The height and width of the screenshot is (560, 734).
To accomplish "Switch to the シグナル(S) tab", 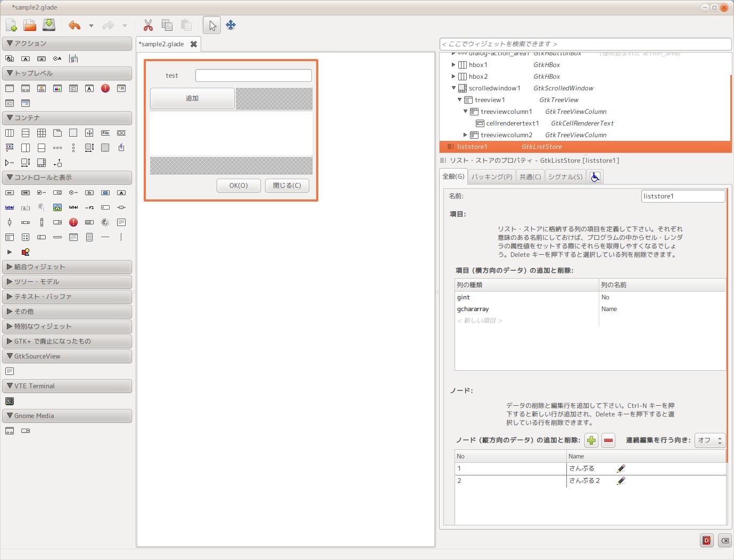I will point(565,177).
